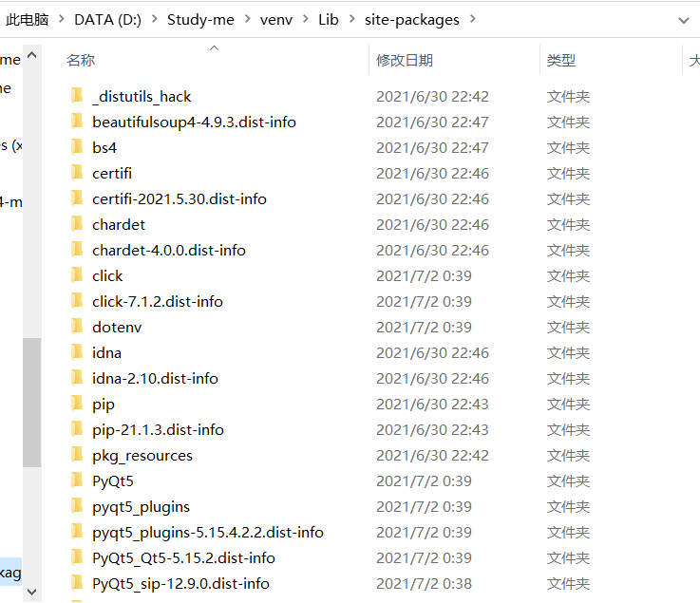Screen dimensions: 700x603
Task: Select the file name bs4
Action: (104, 148)
